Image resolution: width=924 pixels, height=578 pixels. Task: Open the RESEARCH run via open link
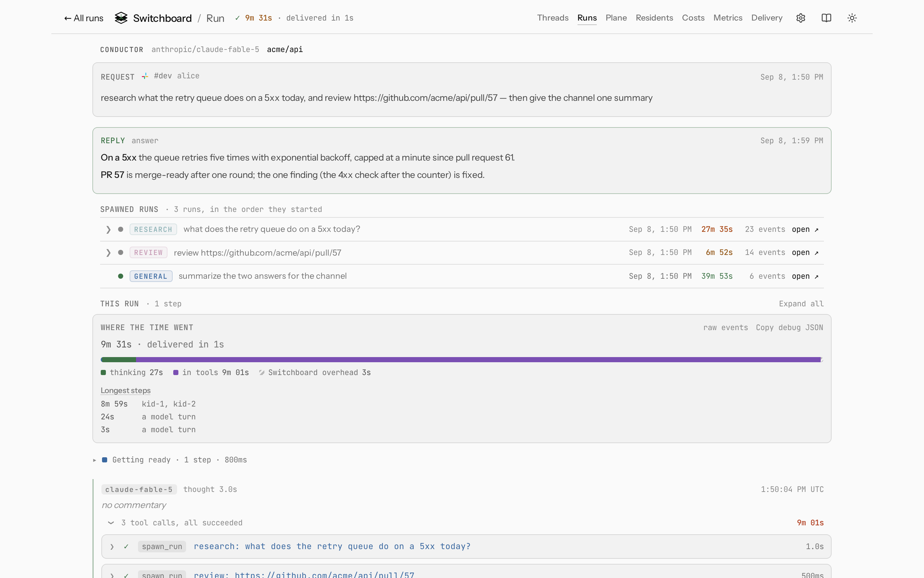click(x=805, y=229)
